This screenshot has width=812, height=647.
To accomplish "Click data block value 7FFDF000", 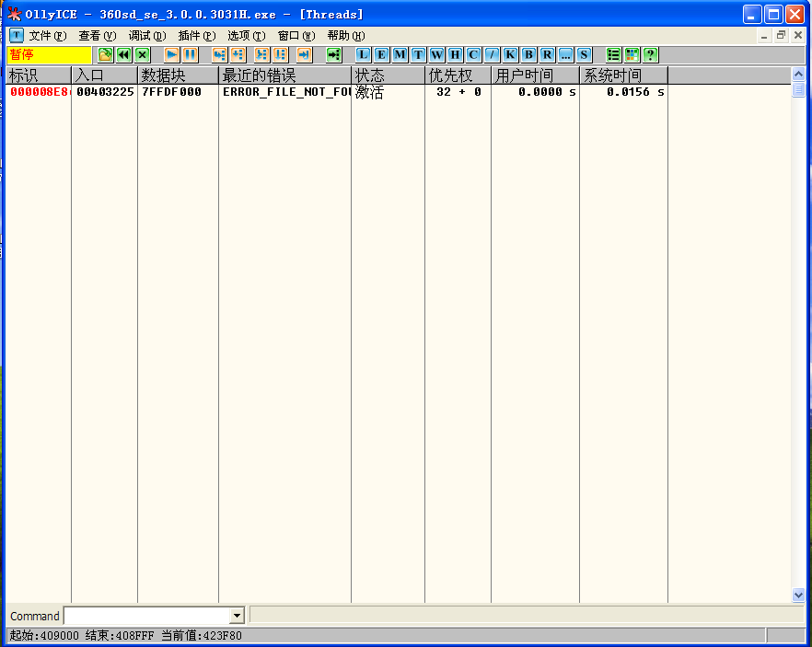I will click(172, 92).
